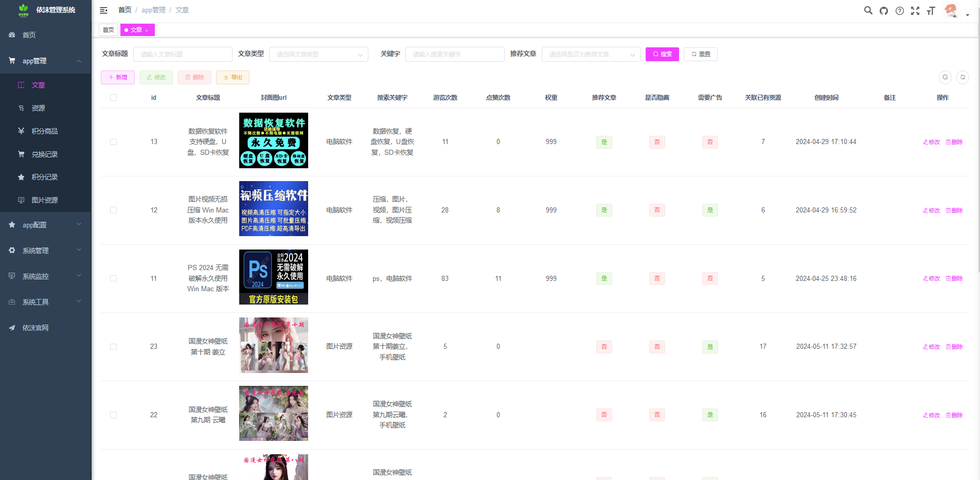Switch to the 首页 tab
Screen dimensions: 980x480
[108, 30]
